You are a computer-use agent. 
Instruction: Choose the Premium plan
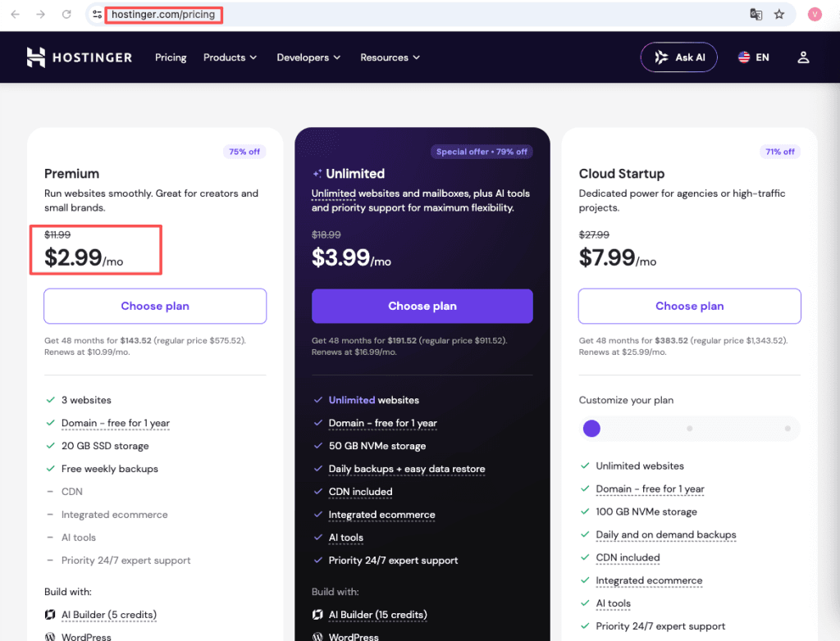click(155, 307)
